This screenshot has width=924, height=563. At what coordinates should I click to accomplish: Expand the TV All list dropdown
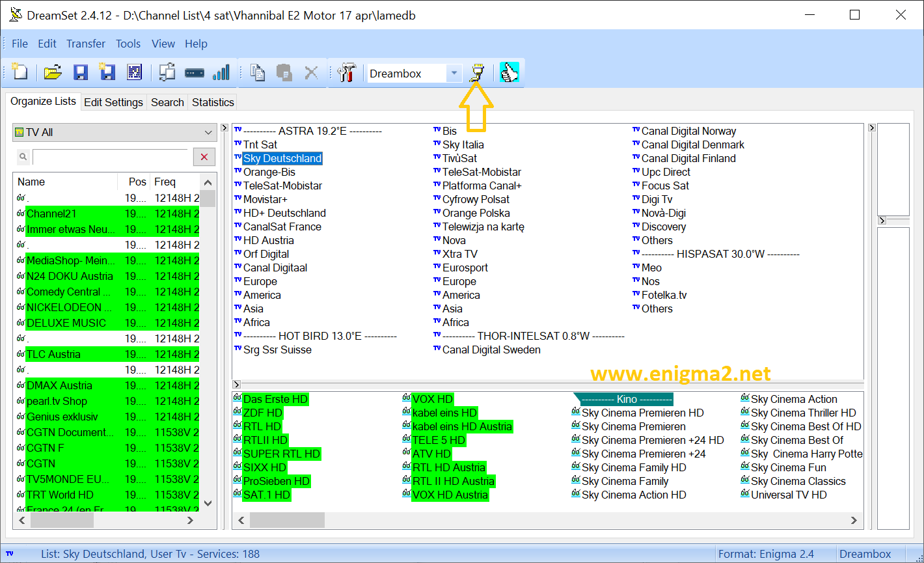(208, 132)
